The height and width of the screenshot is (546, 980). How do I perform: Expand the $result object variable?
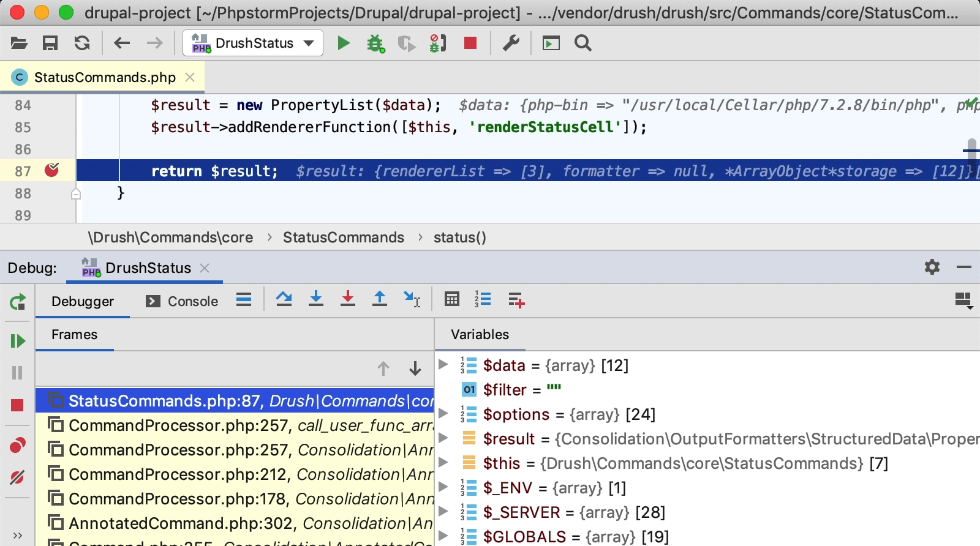[443, 438]
